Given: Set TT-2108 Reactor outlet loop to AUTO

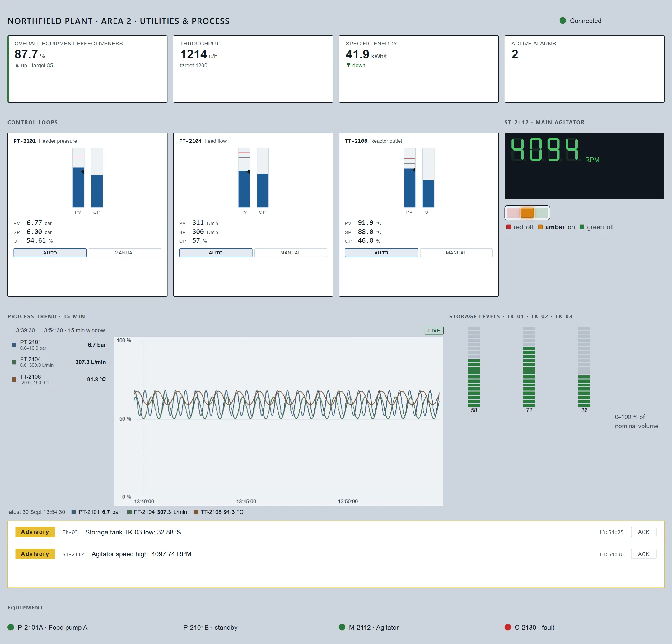Looking at the screenshot, I should 381,253.
